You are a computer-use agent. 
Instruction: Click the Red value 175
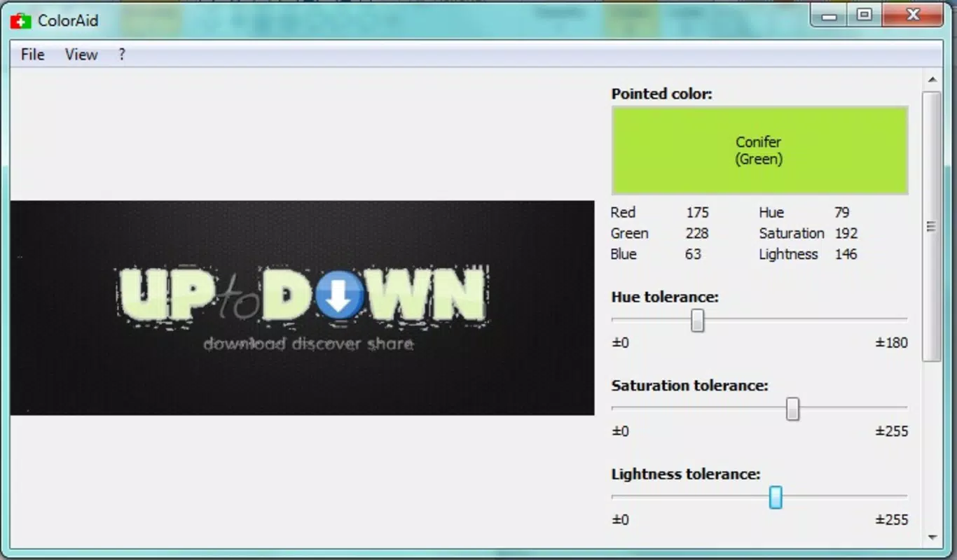pos(697,212)
